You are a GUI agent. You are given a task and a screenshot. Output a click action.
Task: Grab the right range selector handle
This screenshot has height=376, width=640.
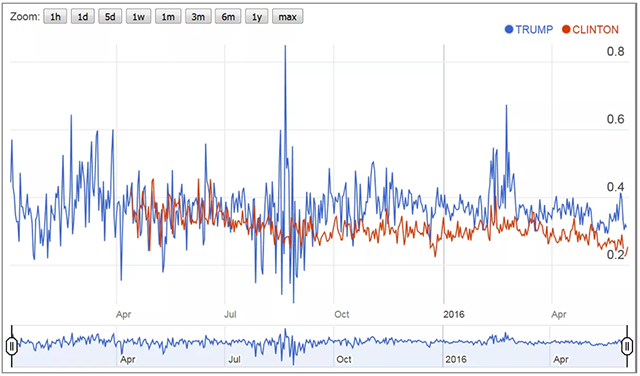(x=627, y=347)
